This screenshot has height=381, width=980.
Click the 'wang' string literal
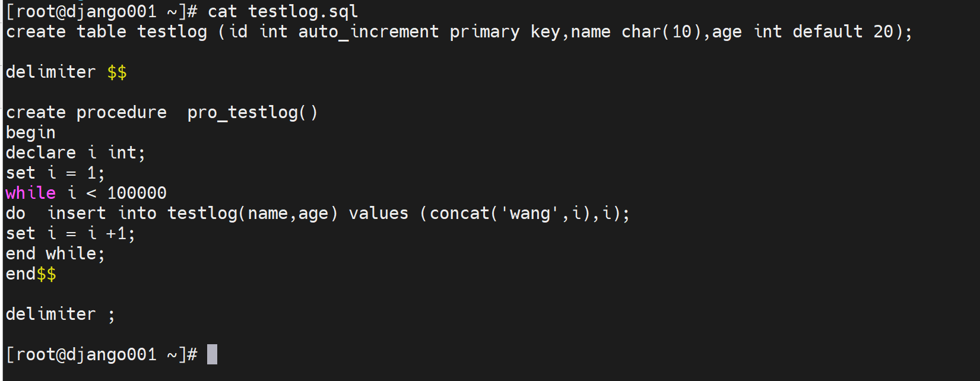click(530, 213)
